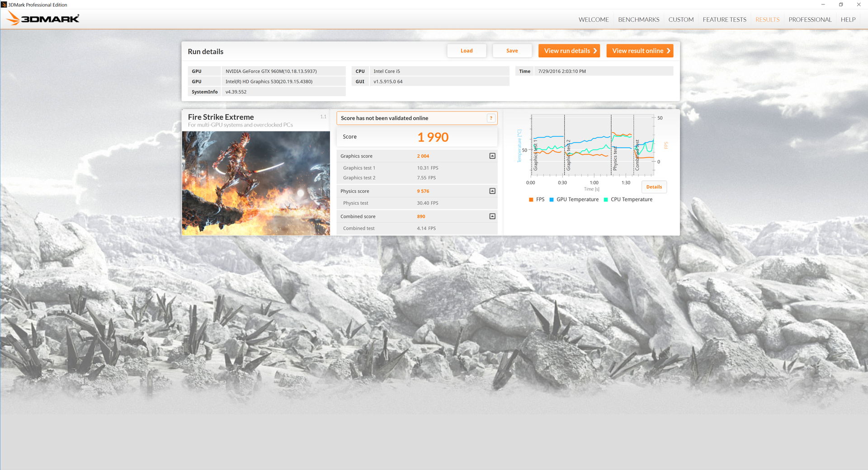Screen dimensions: 868x470
Task: Open the Professional tab
Action: [x=810, y=19]
